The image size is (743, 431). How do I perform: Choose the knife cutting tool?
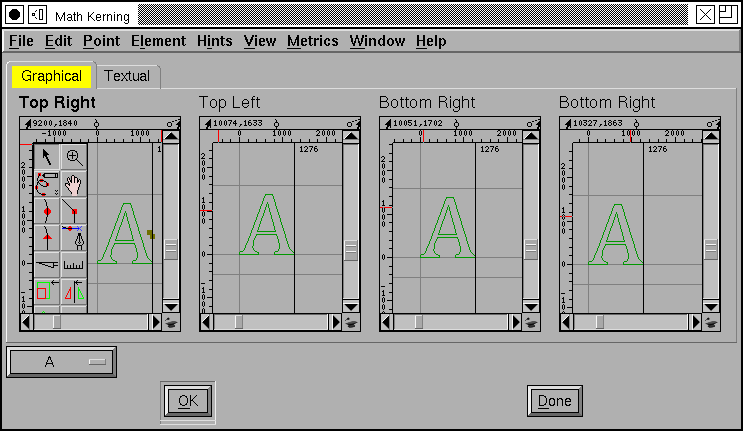coord(47,265)
